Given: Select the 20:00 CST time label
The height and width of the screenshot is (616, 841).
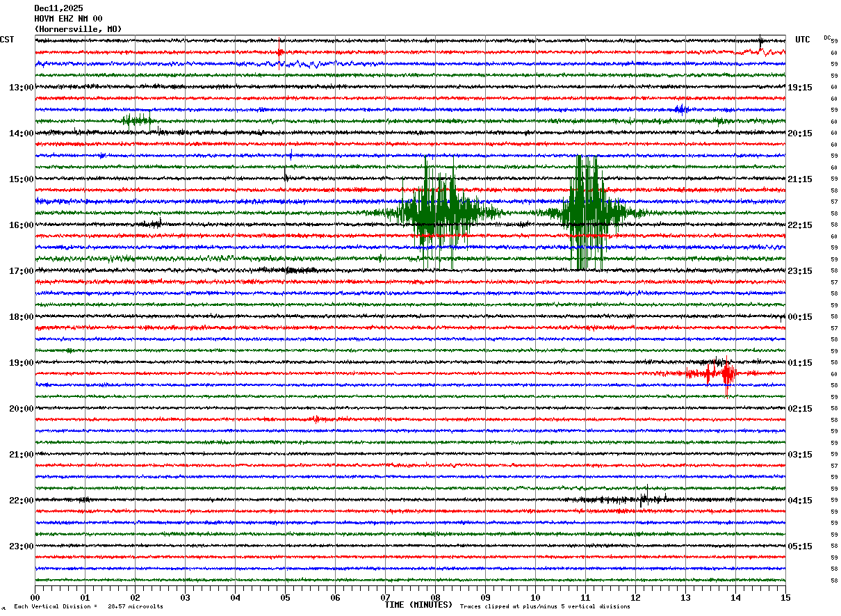Looking at the screenshot, I should point(21,409).
